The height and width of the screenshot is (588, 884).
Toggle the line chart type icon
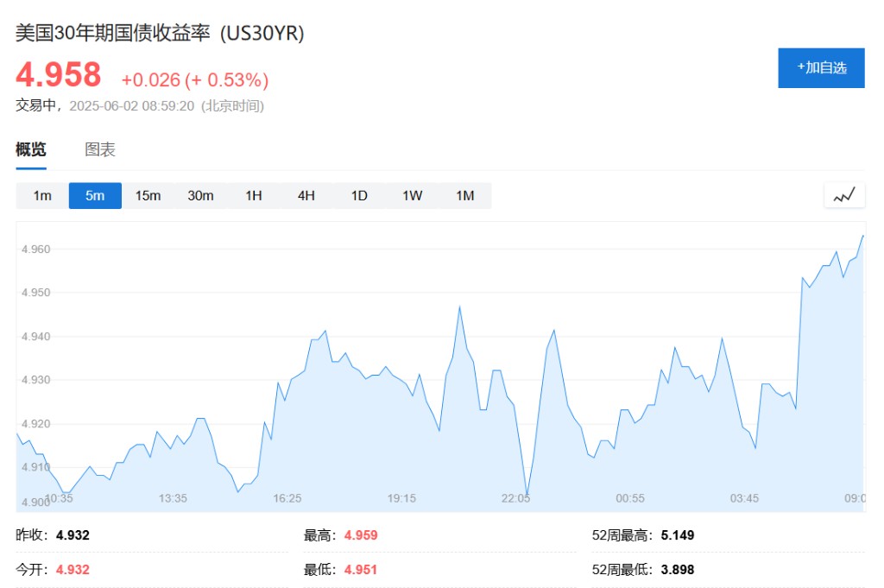(x=844, y=196)
